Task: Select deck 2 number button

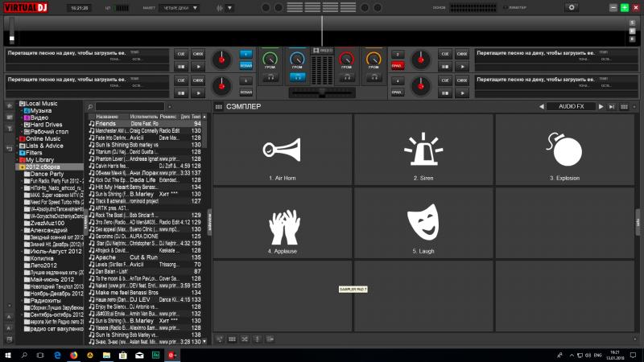Action: (397, 54)
